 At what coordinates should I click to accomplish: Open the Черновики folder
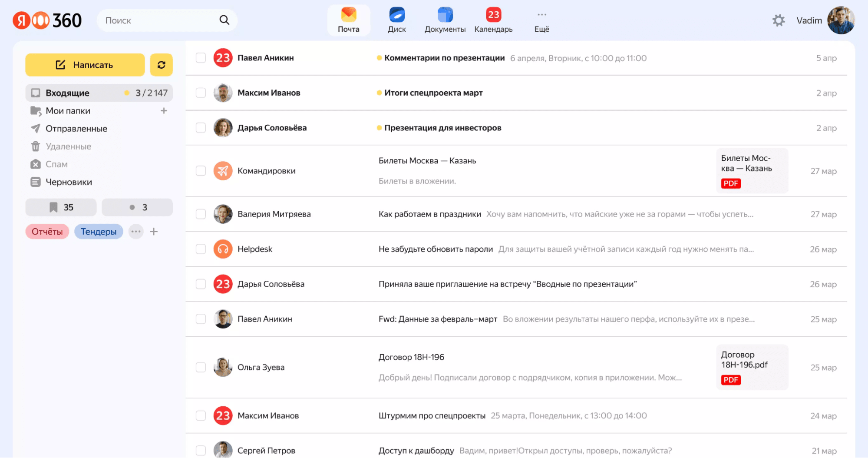click(69, 182)
